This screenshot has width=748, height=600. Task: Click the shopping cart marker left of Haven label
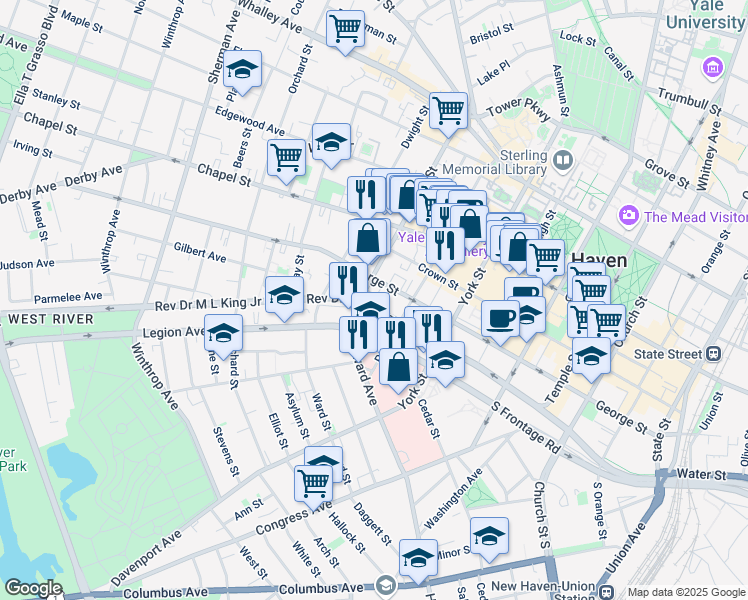click(x=545, y=259)
